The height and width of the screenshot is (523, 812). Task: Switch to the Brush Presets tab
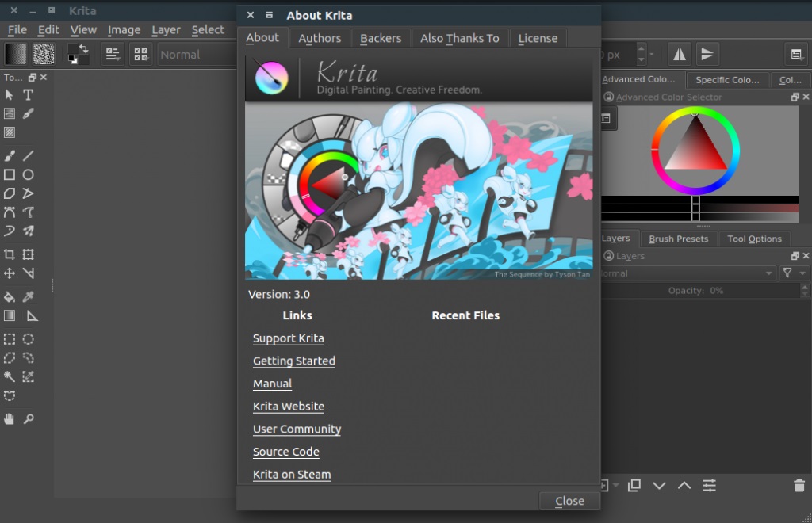point(679,239)
